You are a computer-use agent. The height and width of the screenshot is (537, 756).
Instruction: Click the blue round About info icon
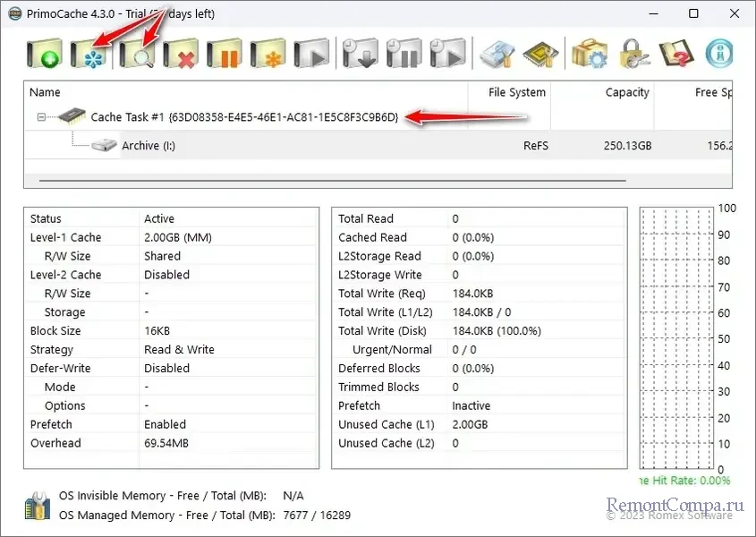tap(720, 53)
